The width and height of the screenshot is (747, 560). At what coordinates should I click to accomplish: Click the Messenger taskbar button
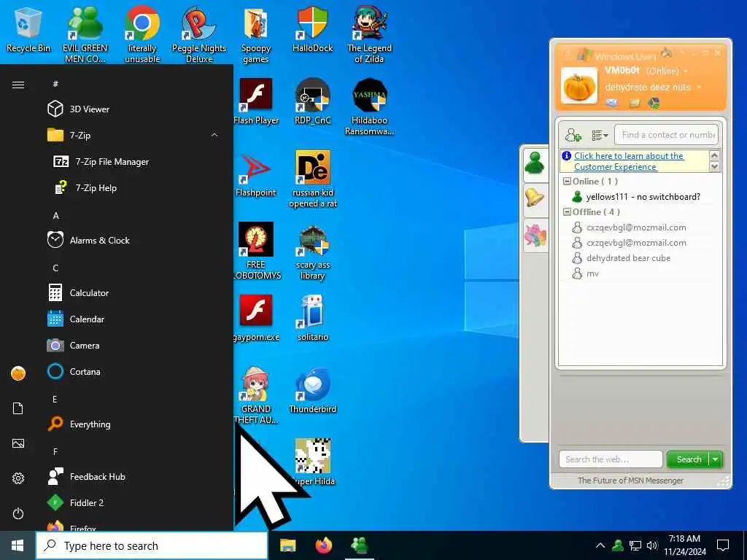click(x=359, y=545)
